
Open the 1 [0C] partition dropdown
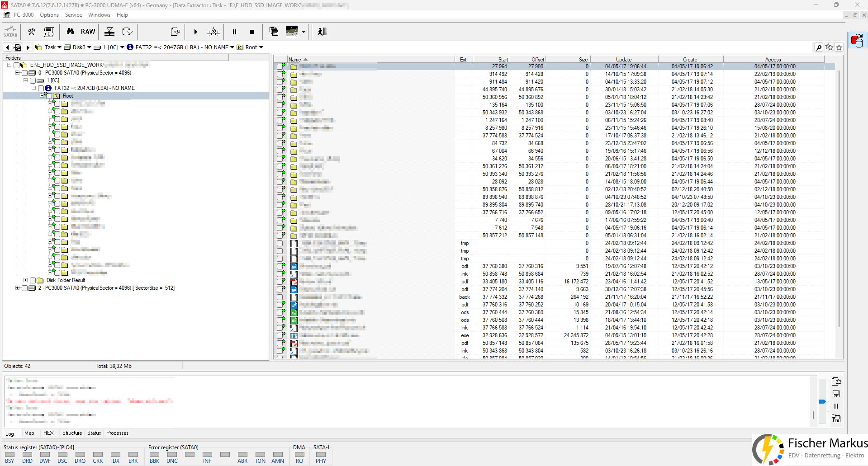pos(122,47)
